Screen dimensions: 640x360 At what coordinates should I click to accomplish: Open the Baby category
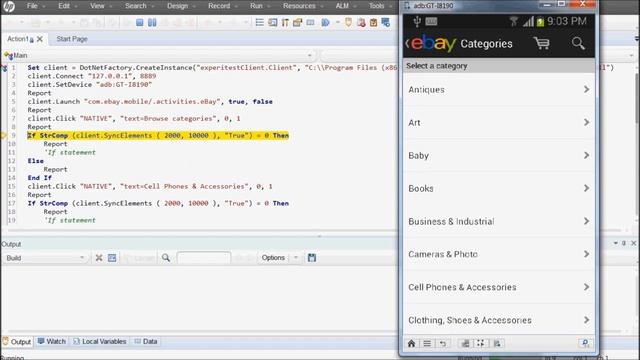499,156
